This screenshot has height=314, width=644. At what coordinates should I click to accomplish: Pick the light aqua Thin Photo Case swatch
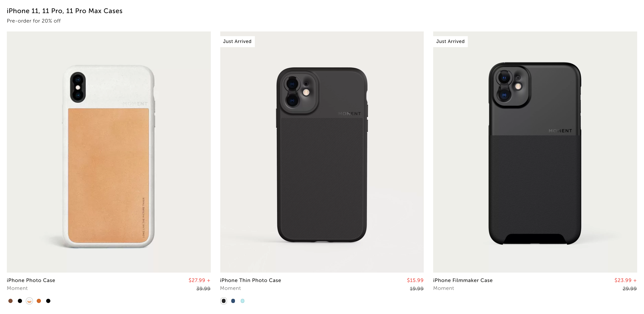click(x=243, y=301)
